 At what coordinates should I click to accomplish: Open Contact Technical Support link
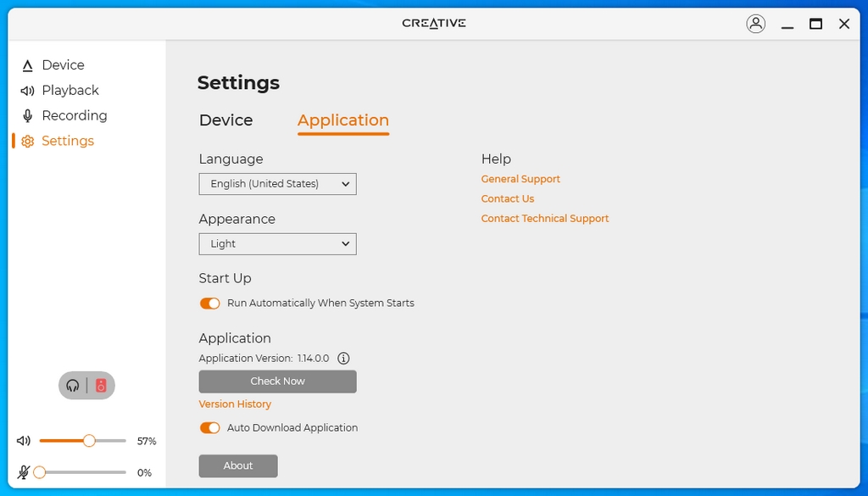[545, 219]
